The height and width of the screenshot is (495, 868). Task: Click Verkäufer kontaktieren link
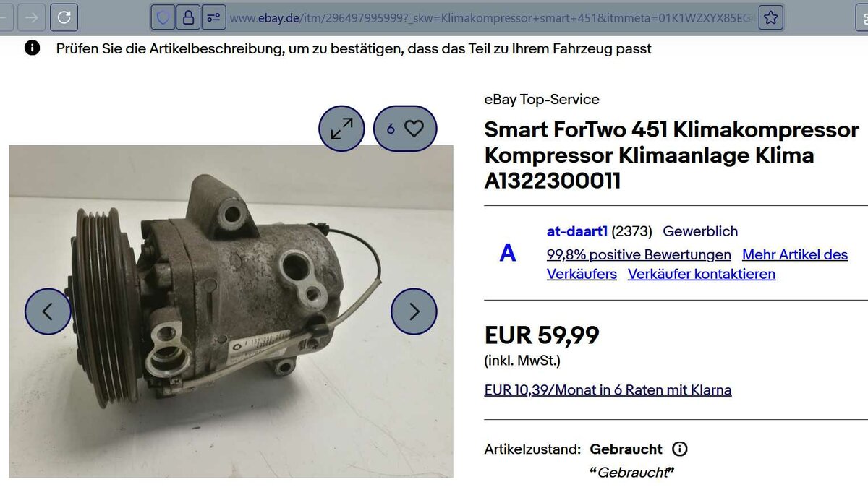[x=702, y=274]
